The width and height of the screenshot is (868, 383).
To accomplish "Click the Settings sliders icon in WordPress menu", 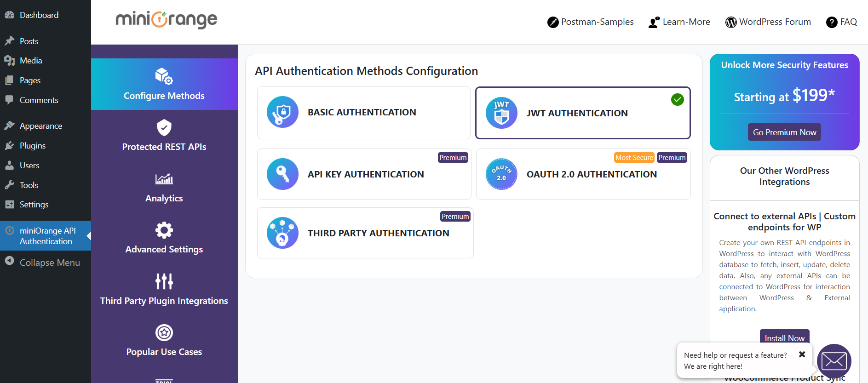I will coord(9,204).
